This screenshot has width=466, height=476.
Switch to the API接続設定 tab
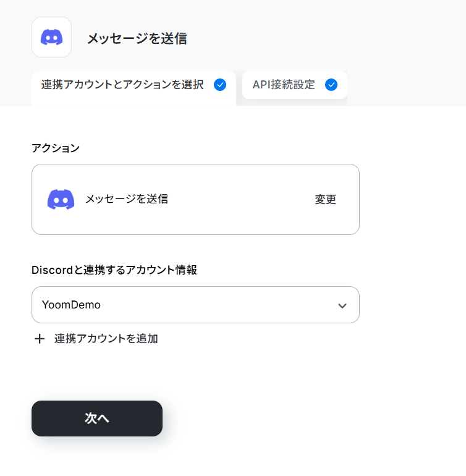[x=295, y=85]
